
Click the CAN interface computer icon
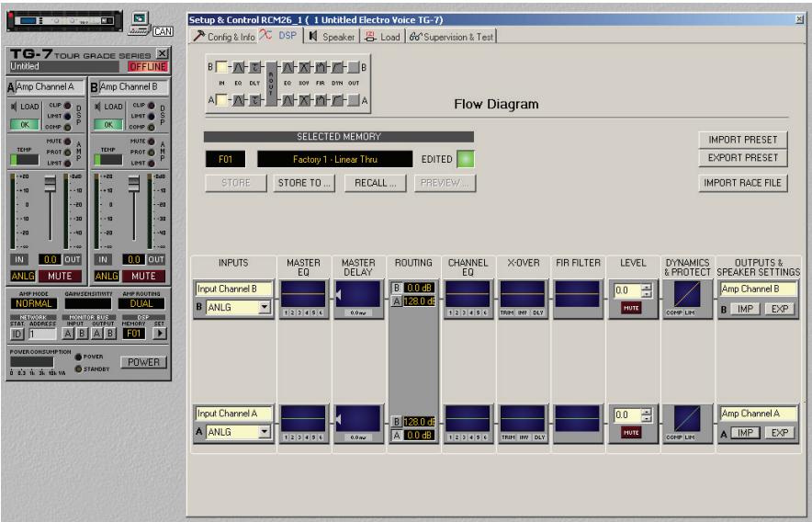140,23
